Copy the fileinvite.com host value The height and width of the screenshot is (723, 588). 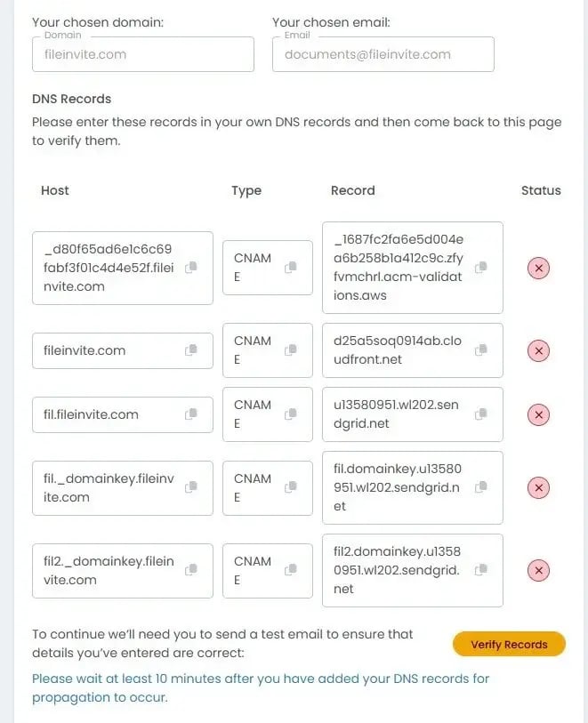[x=191, y=350]
